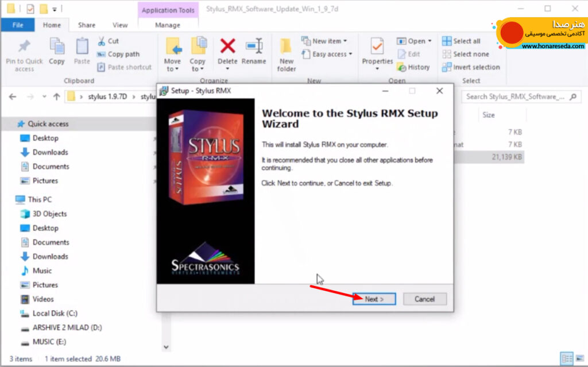This screenshot has width=588, height=367.
Task: Open the recent locations dropdown arrow
Action: (x=44, y=97)
